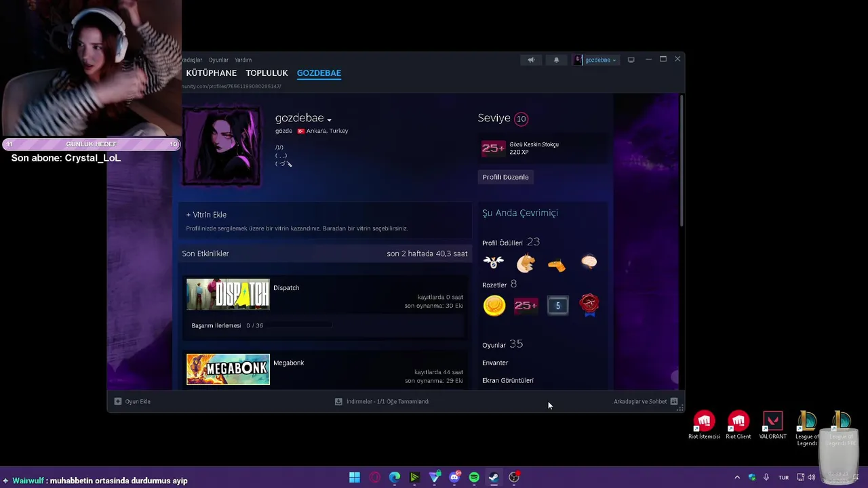Open the Oyunlar menu
This screenshot has width=868, height=488.
click(x=218, y=60)
